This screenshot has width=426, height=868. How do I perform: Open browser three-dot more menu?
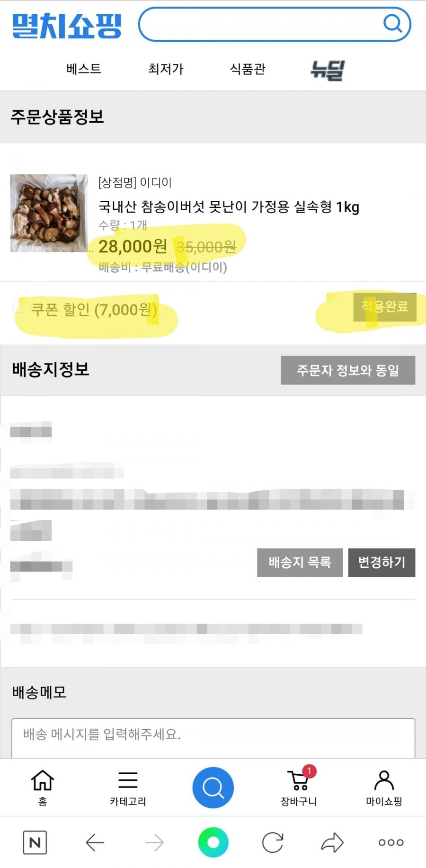tap(391, 842)
